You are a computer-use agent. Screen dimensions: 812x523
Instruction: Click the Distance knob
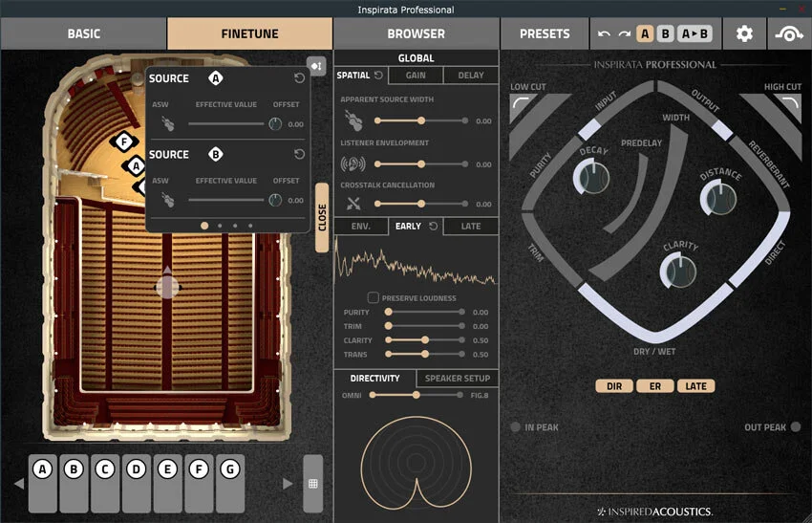[718, 199]
